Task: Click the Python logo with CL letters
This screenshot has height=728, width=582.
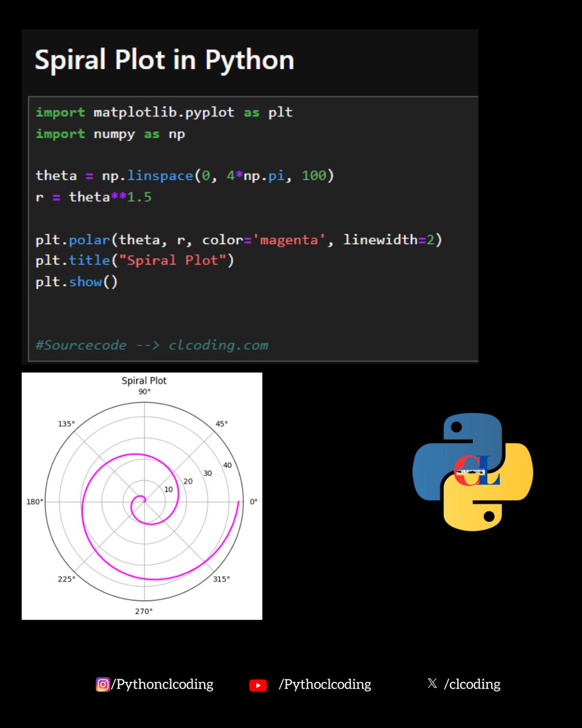Action: (472, 471)
